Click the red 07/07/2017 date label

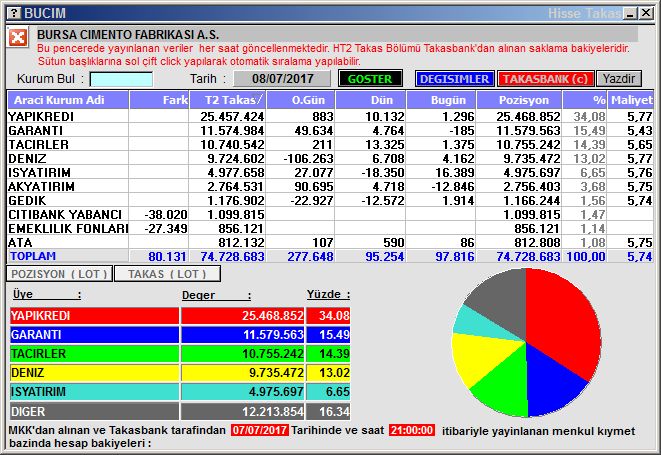(x=260, y=430)
